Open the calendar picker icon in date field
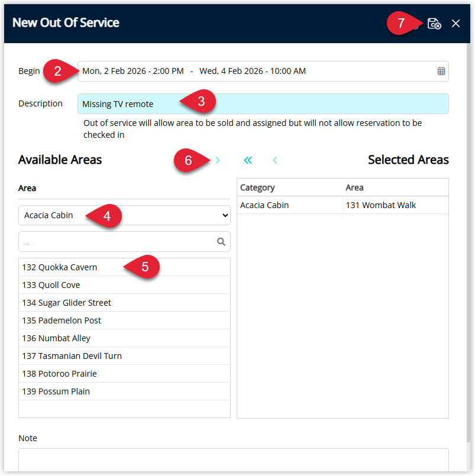Screen dimensions: 475x476 click(x=441, y=71)
